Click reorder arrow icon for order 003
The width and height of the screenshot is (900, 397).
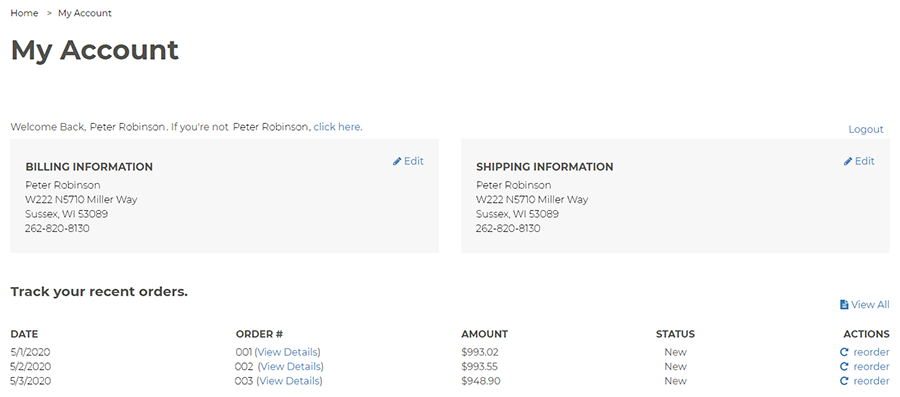(x=844, y=381)
